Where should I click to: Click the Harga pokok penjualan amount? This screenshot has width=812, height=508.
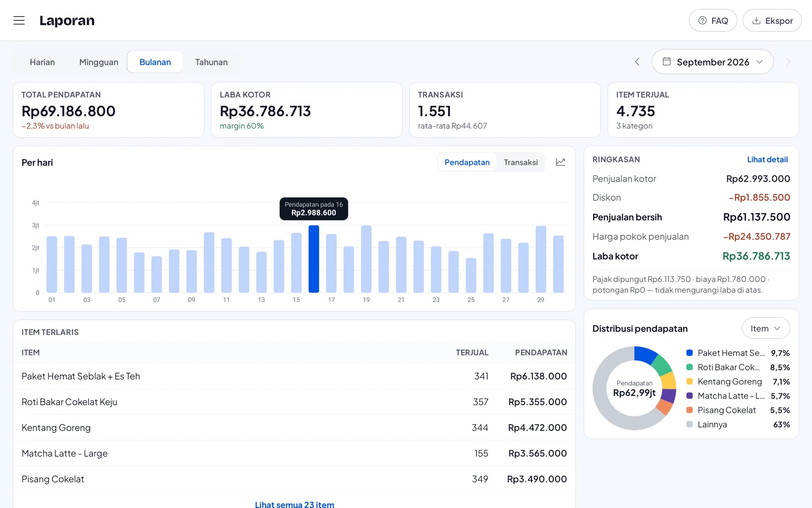[757, 237]
